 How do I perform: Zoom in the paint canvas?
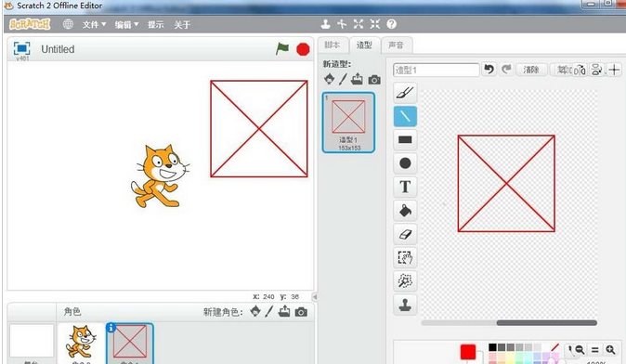point(610,350)
